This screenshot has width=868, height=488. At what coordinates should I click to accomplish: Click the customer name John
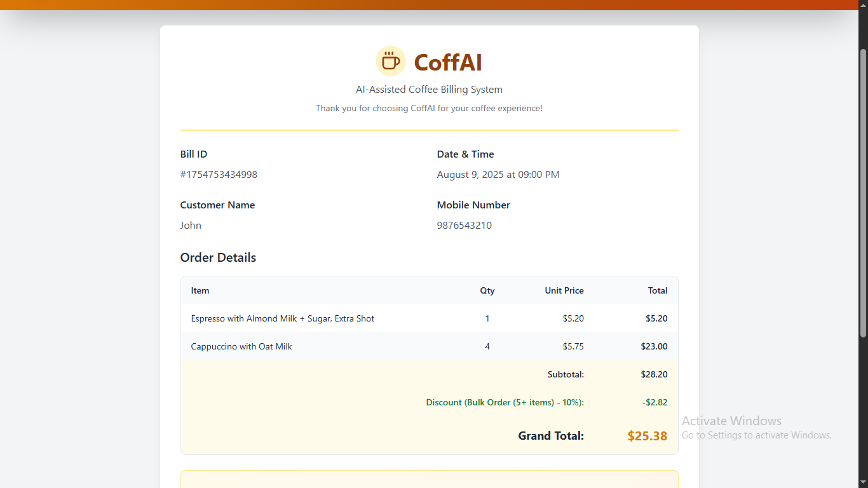click(191, 226)
